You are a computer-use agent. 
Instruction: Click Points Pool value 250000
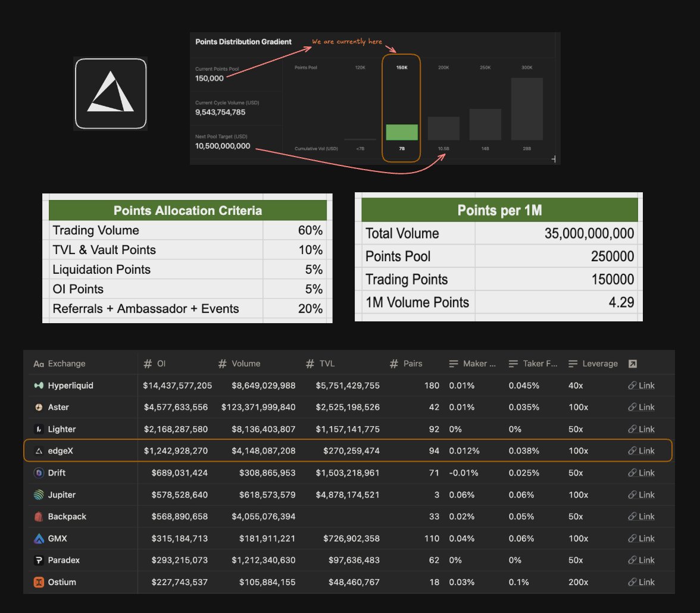coord(612,257)
